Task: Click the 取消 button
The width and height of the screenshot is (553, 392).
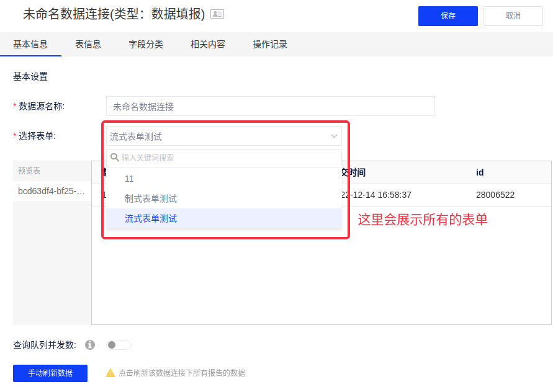Action: click(513, 16)
